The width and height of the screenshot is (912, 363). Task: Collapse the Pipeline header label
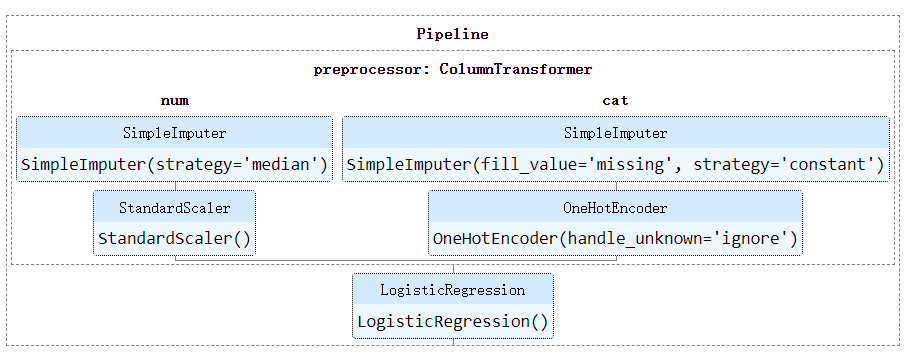point(453,34)
